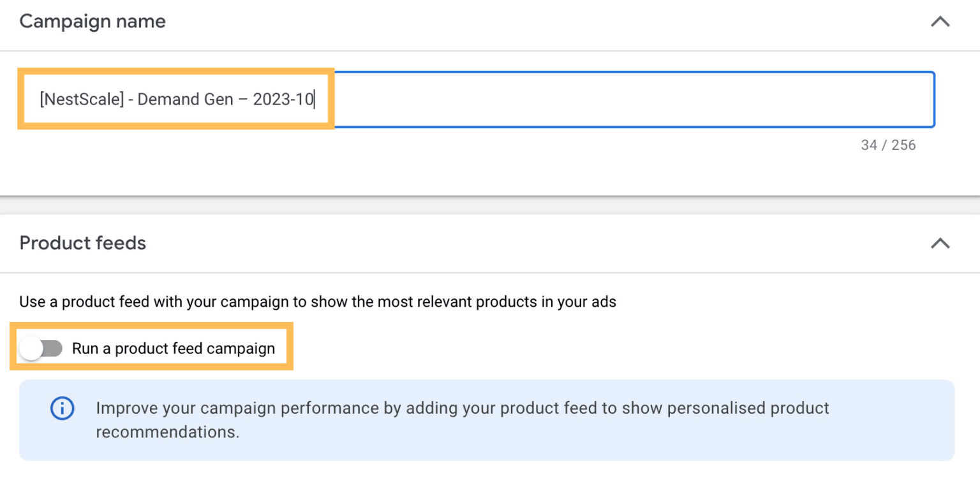Click the "Run a product feed campaign" label
980x482 pixels.
(x=173, y=349)
